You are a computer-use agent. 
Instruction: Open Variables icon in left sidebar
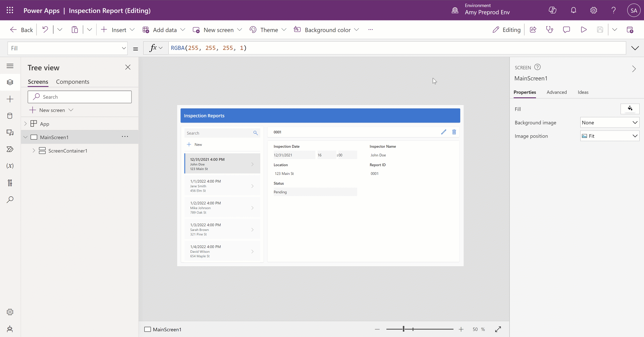pos(10,166)
